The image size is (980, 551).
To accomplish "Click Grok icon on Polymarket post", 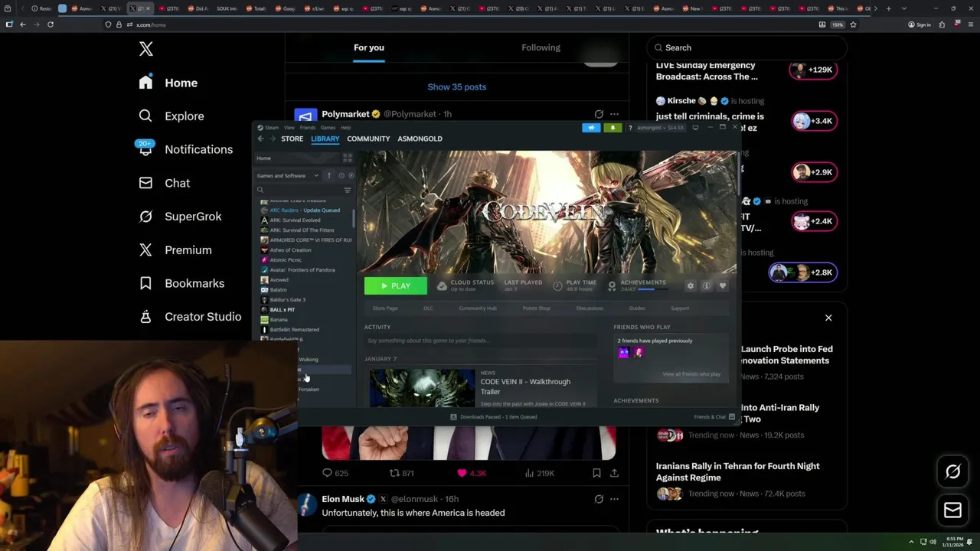I will pyautogui.click(x=599, y=114).
